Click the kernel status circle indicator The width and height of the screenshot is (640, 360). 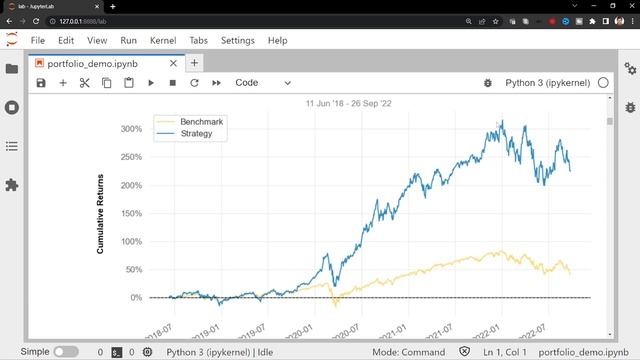tap(603, 83)
